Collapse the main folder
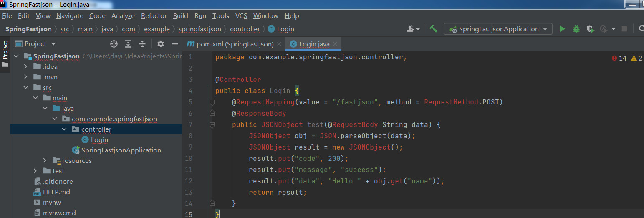 [x=35, y=98]
